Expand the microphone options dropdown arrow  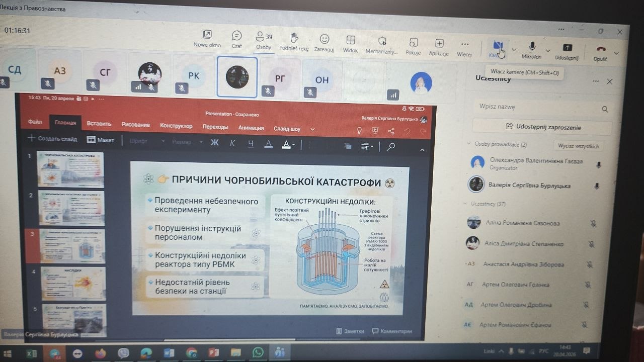coord(548,50)
